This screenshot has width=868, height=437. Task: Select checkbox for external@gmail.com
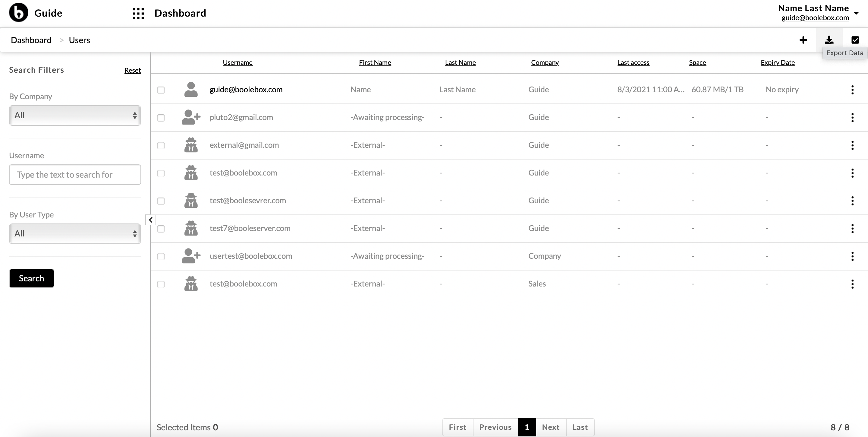click(x=161, y=145)
